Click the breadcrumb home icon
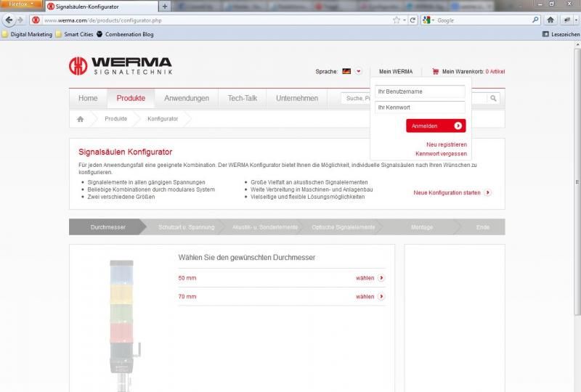This screenshot has width=581, height=392. point(80,119)
